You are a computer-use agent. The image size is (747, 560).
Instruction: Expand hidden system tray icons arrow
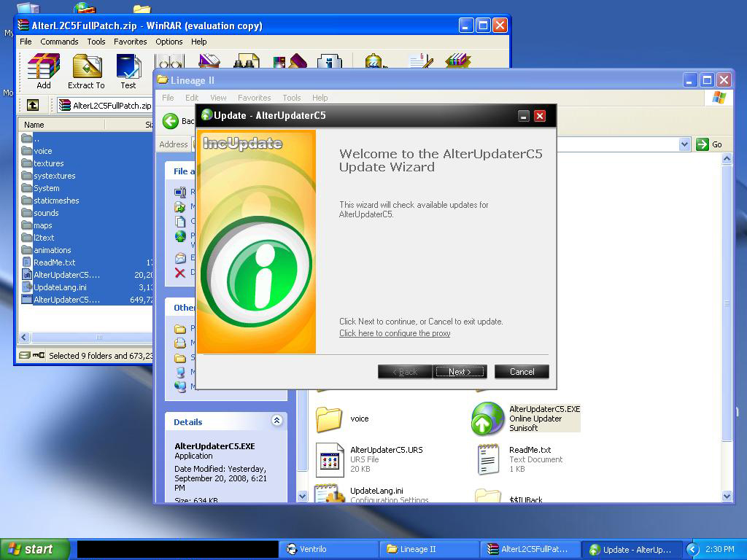tap(692, 550)
